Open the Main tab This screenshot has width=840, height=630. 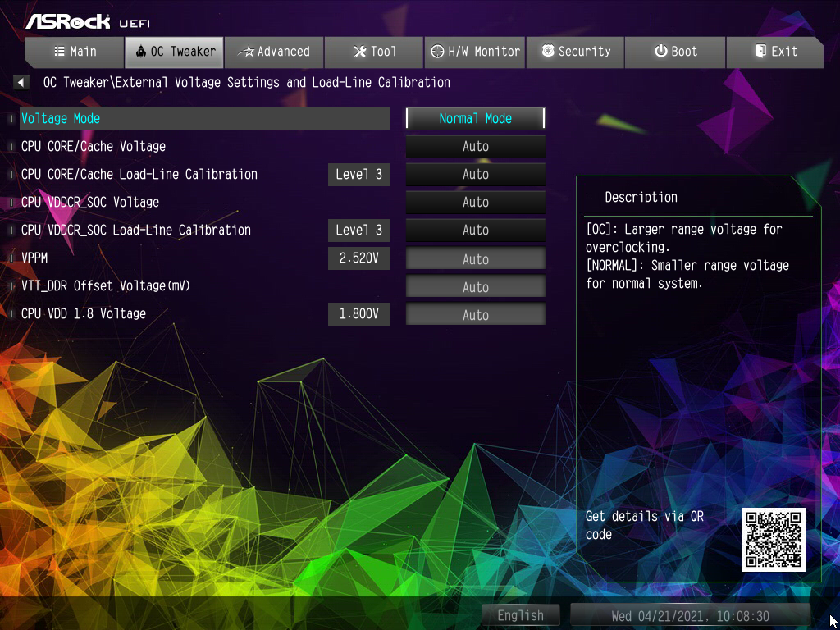74,52
